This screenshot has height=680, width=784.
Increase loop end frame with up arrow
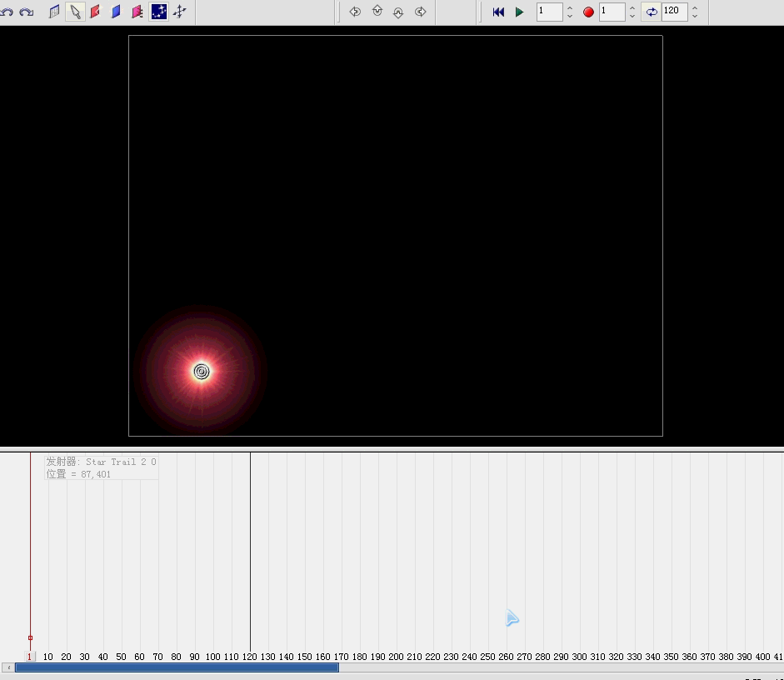coord(695,7)
